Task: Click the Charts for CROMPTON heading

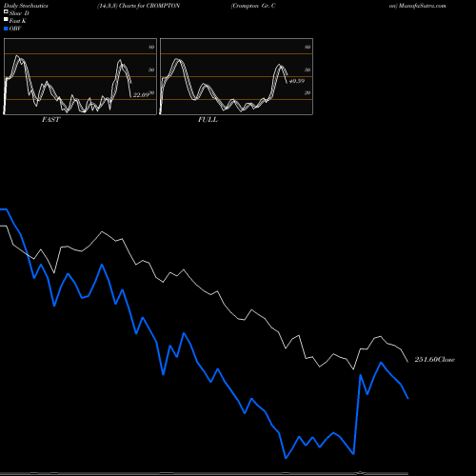Action: tap(149, 6)
